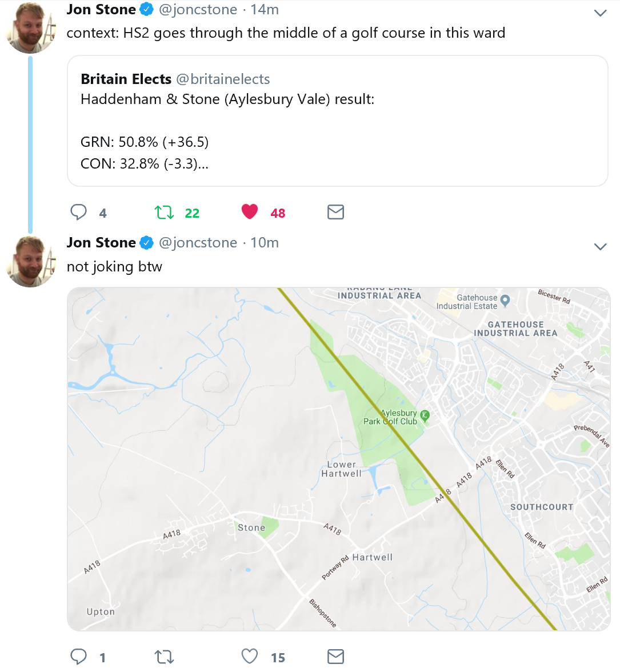Viewport: 620px width, 672px height.
Task: Open Jon Stone's profile picture on first tweet
Action: click(30, 27)
